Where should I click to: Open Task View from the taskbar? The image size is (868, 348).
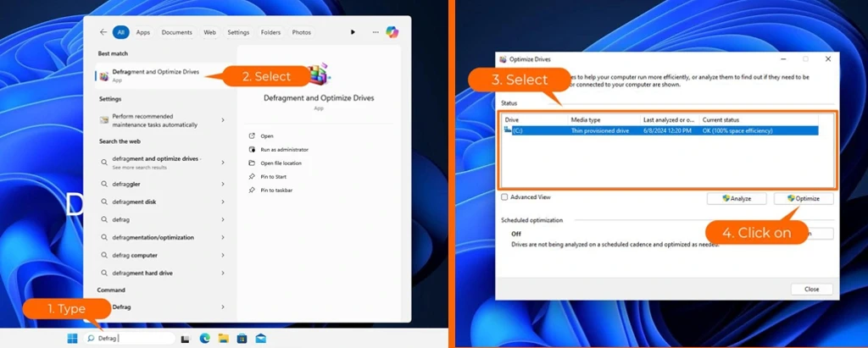point(186,338)
